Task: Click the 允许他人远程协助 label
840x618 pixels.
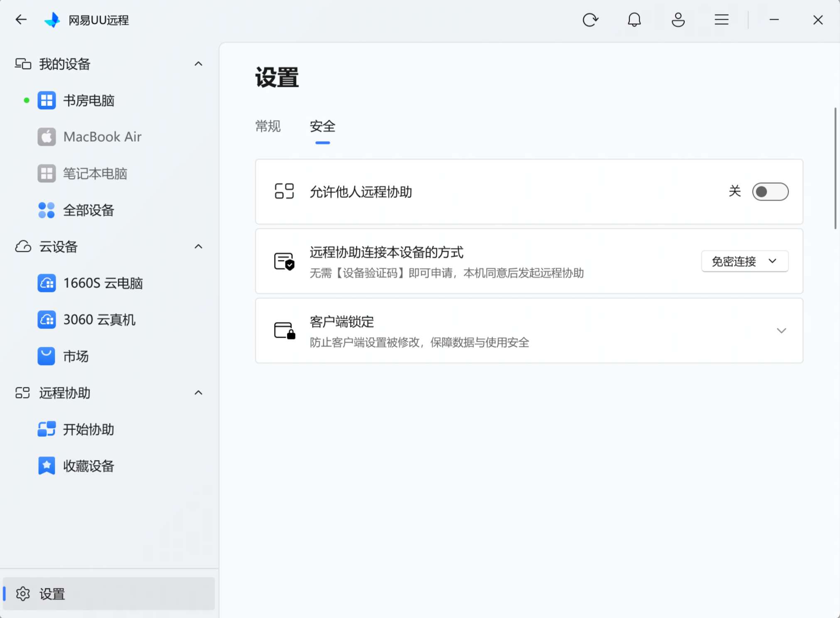Action: [361, 192]
